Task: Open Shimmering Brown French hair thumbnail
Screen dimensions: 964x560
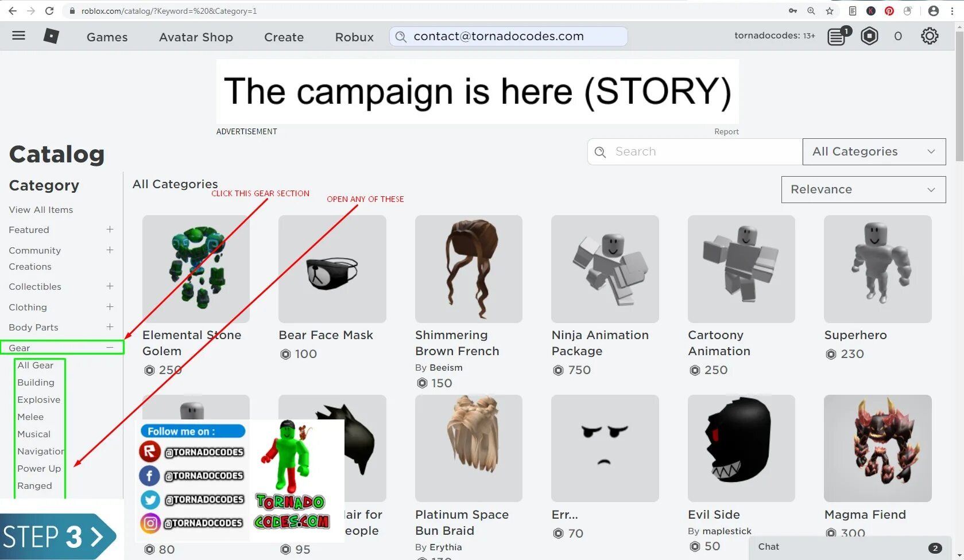Action: [469, 269]
